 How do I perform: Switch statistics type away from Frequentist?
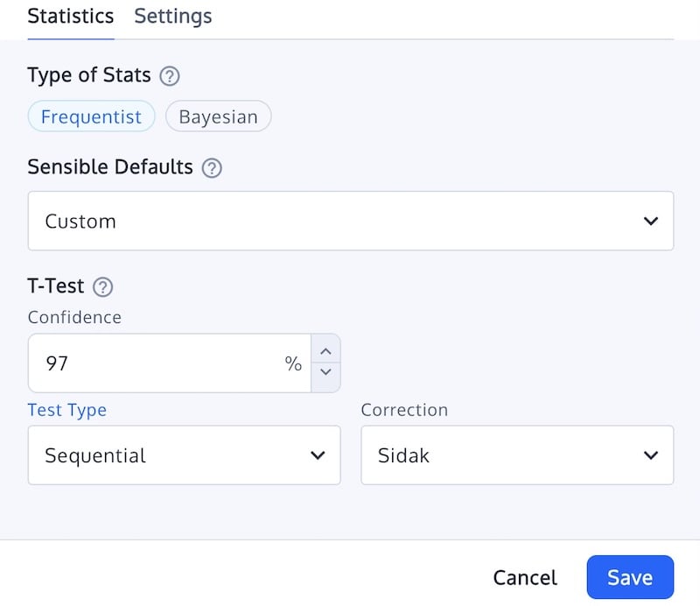coord(218,116)
